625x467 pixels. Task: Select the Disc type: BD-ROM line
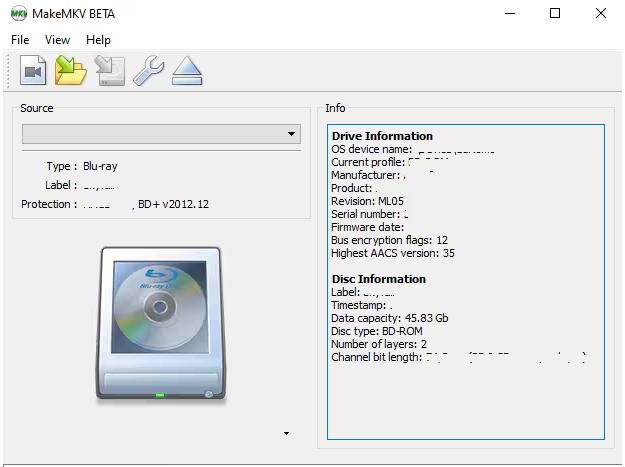[x=377, y=331]
